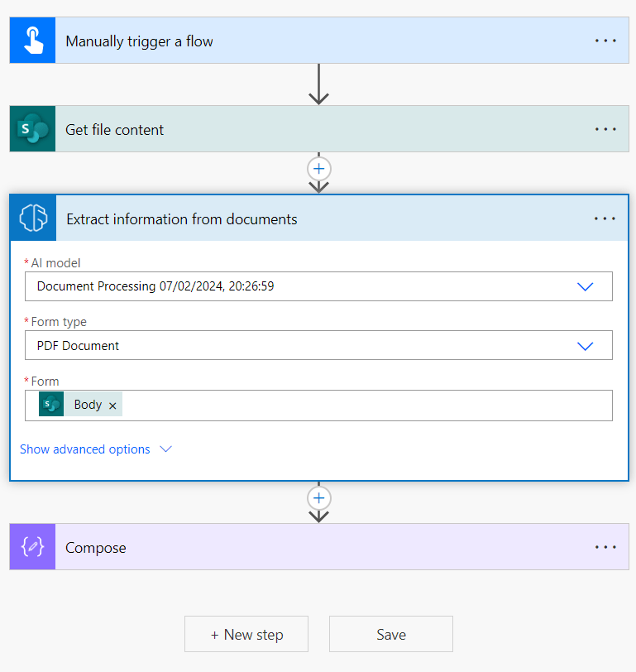Click inside the Form input field
Screen dimensions: 636x672
[331, 405]
